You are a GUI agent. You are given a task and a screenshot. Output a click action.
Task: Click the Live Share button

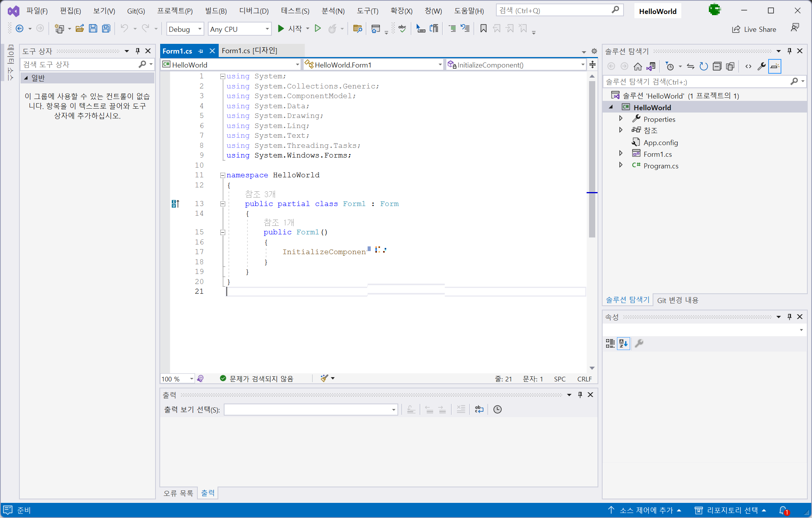pos(754,29)
